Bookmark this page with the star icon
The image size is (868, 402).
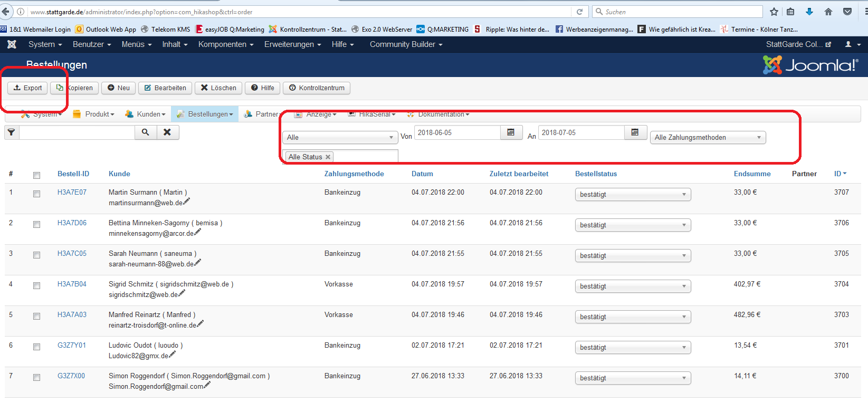tap(774, 12)
